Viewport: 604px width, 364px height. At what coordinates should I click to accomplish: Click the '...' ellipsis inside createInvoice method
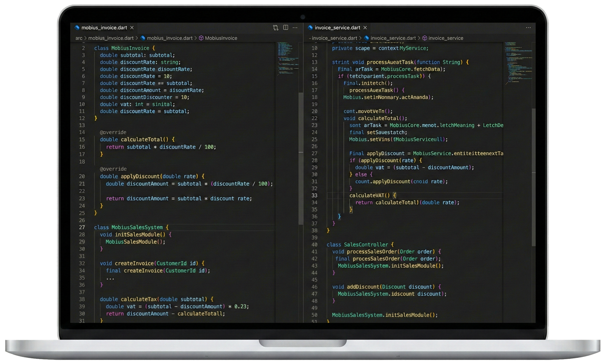tap(110, 278)
